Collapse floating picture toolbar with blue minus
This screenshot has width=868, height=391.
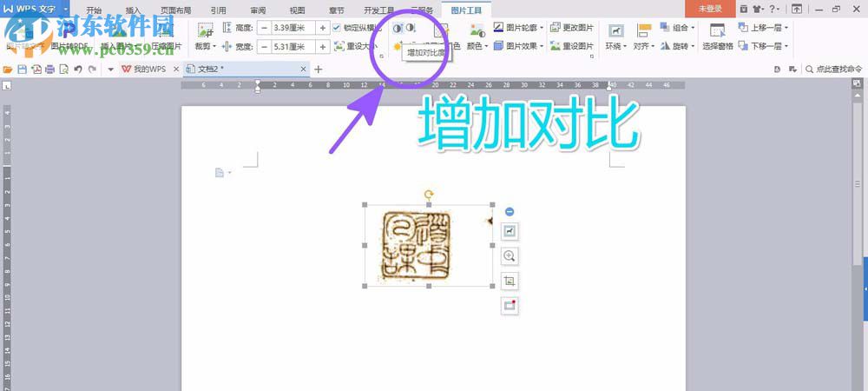click(x=510, y=211)
